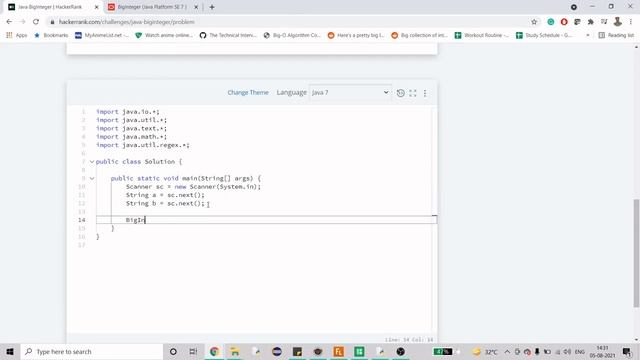640x360 pixels.
Task: Open The Technical Interview GitHub bookmark
Action: pyautogui.click(x=228, y=35)
